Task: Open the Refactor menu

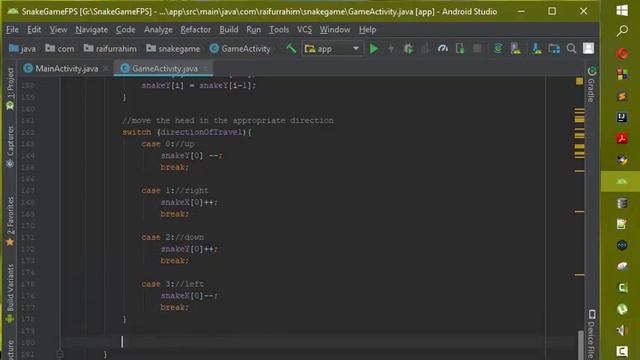Action: [196, 29]
